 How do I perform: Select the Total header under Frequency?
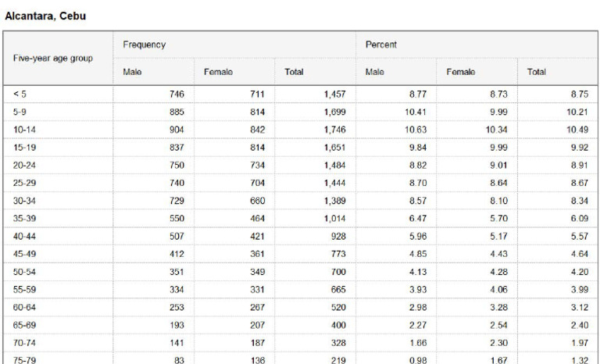294,72
